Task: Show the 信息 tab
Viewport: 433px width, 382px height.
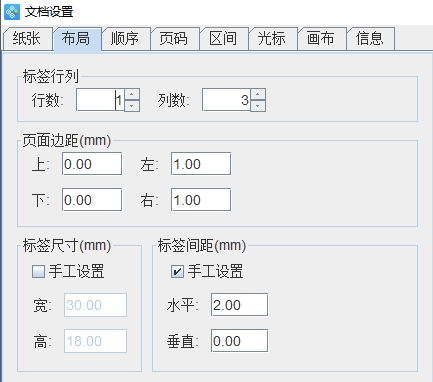Action: [x=371, y=39]
